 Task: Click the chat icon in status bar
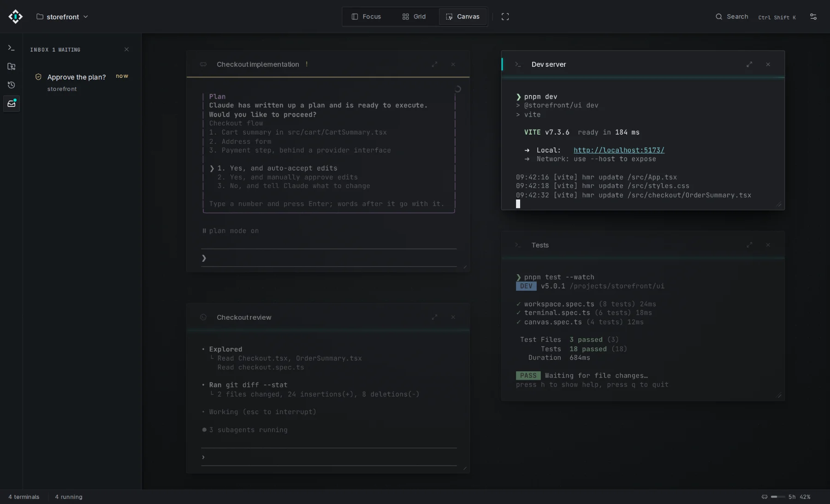pyautogui.click(x=765, y=497)
